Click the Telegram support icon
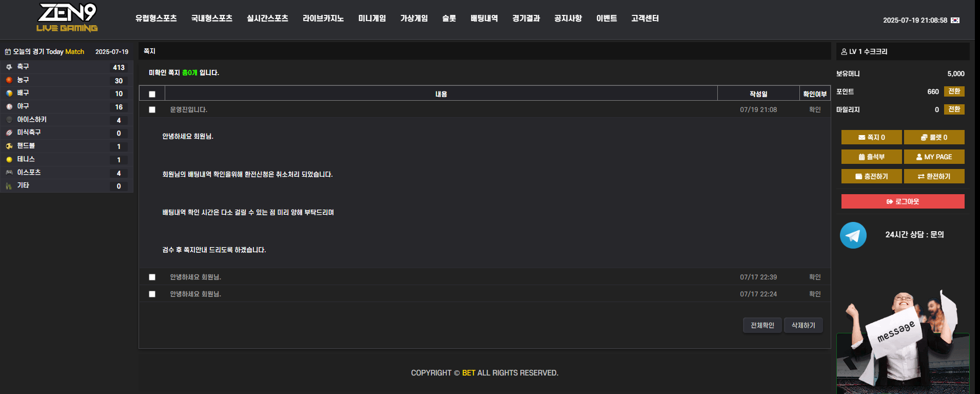The width and height of the screenshot is (980, 394). point(853,235)
